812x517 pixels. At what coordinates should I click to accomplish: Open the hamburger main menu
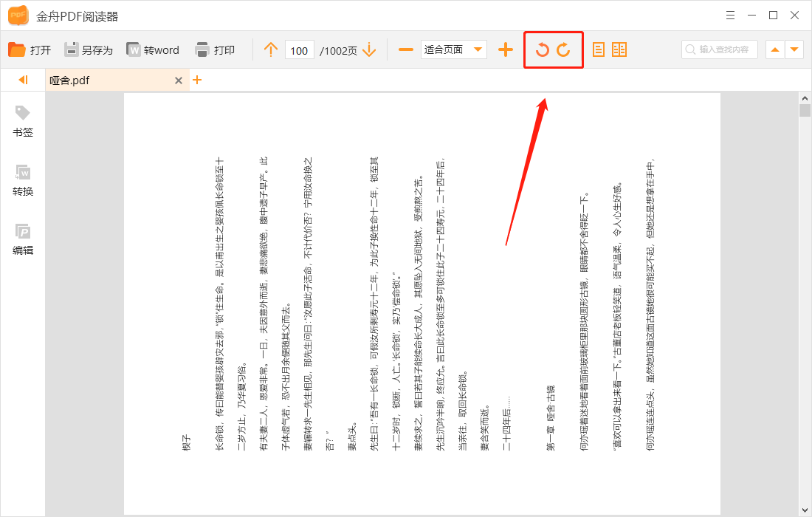[x=730, y=16]
